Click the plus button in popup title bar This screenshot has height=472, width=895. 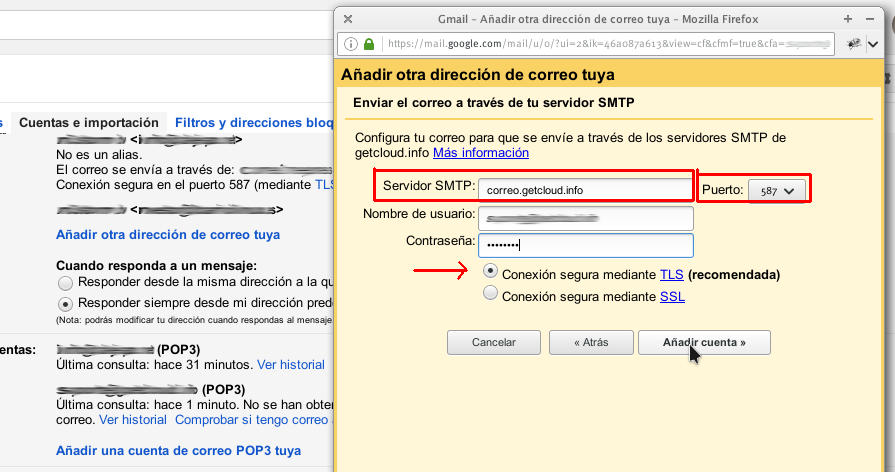[848, 19]
